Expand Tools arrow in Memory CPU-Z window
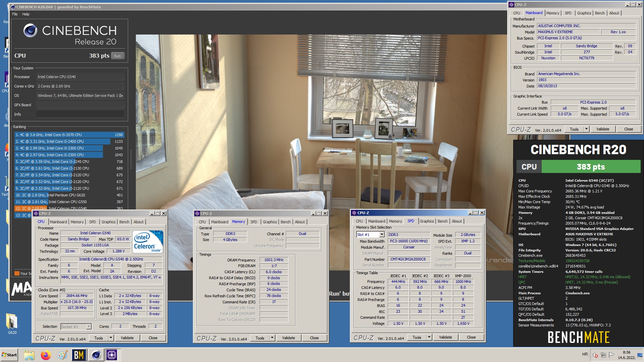 click(272, 338)
